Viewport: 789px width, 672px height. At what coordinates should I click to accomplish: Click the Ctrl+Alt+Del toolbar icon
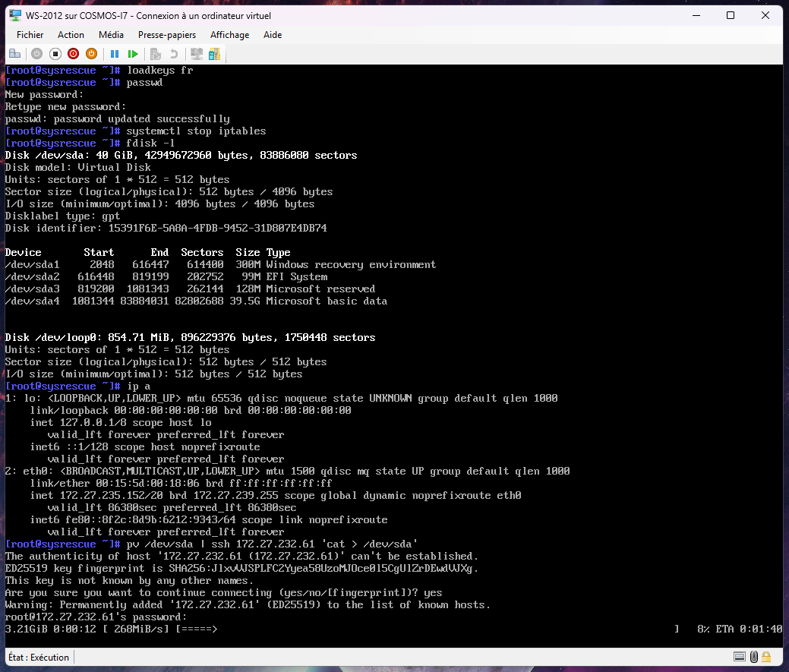[14, 54]
